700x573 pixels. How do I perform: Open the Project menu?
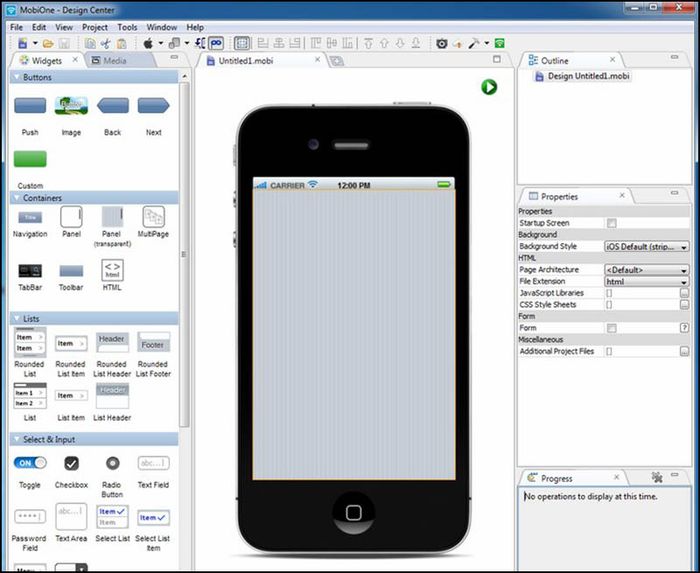pyautogui.click(x=95, y=27)
